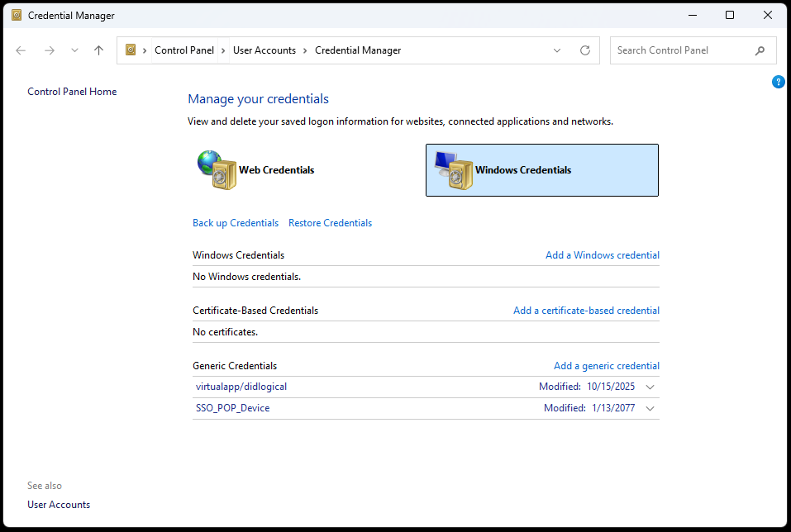791x532 pixels.
Task: Click the Restore Credentials link
Action: pyautogui.click(x=330, y=223)
